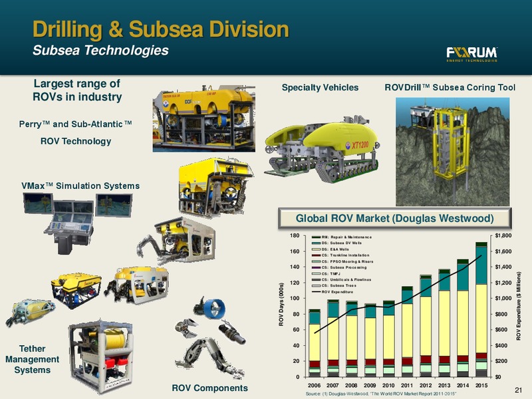The width and height of the screenshot is (532, 399).
Task: Click the 'ROV Expenditure ($ Millions)' axis title
Action: pyautogui.click(x=518, y=306)
